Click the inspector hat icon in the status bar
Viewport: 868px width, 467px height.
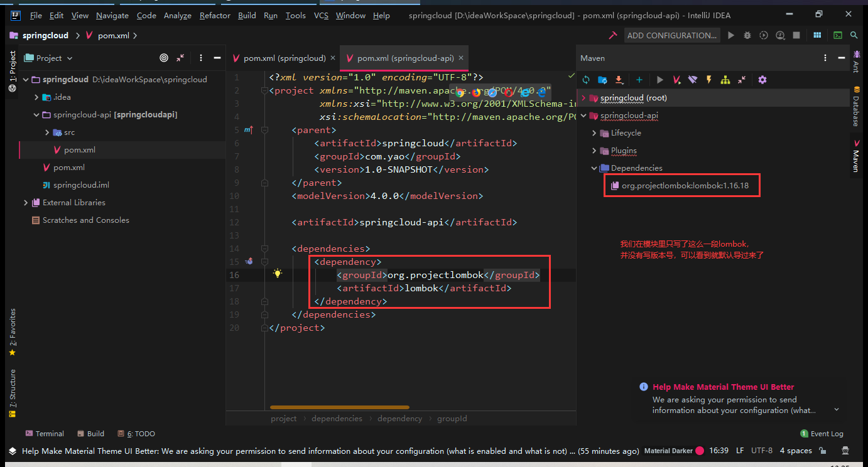click(x=845, y=451)
